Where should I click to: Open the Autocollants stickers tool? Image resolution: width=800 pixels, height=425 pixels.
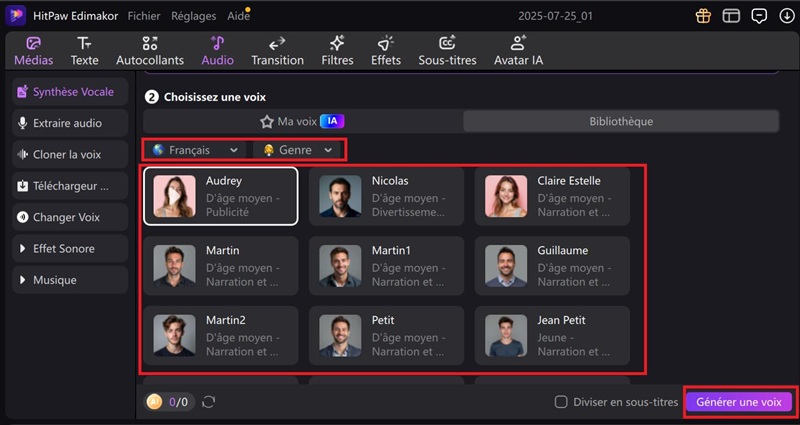pyautogui.click(x=150, y=50)
